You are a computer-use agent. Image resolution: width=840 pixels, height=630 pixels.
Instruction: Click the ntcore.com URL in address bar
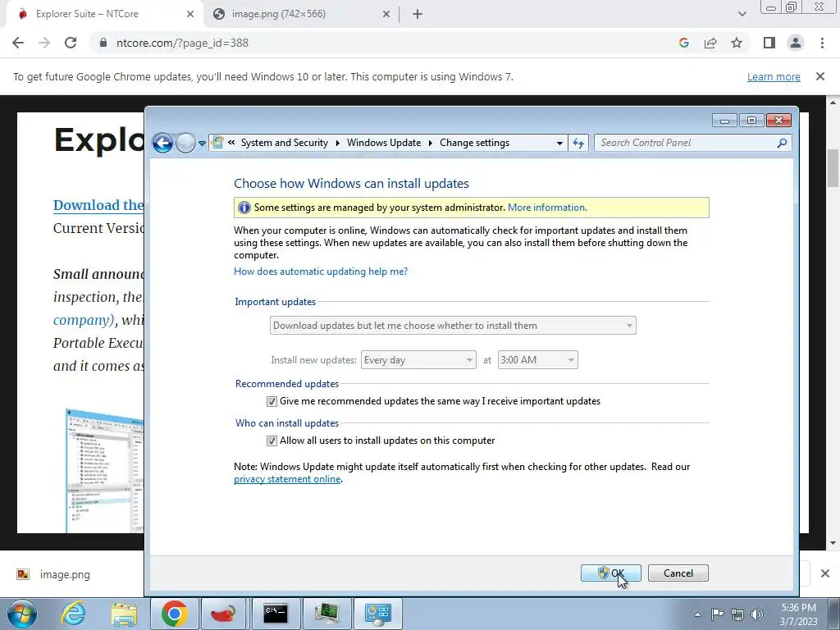tap(182, 43)
